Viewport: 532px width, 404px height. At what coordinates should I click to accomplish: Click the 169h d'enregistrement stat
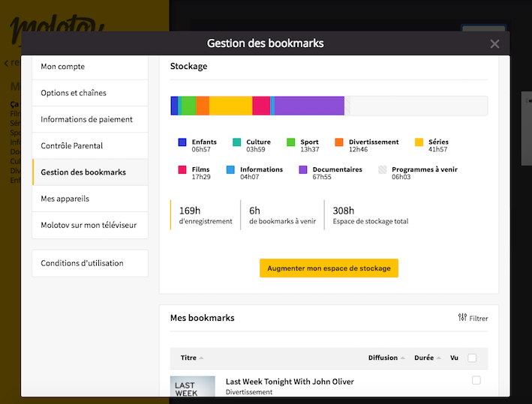(206, 215)
